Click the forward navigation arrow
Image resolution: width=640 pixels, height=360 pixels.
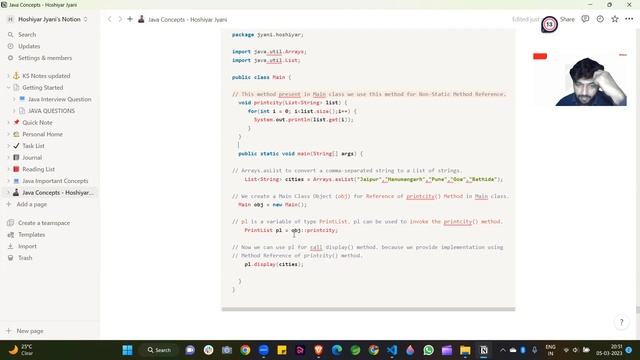click(120, 19)
